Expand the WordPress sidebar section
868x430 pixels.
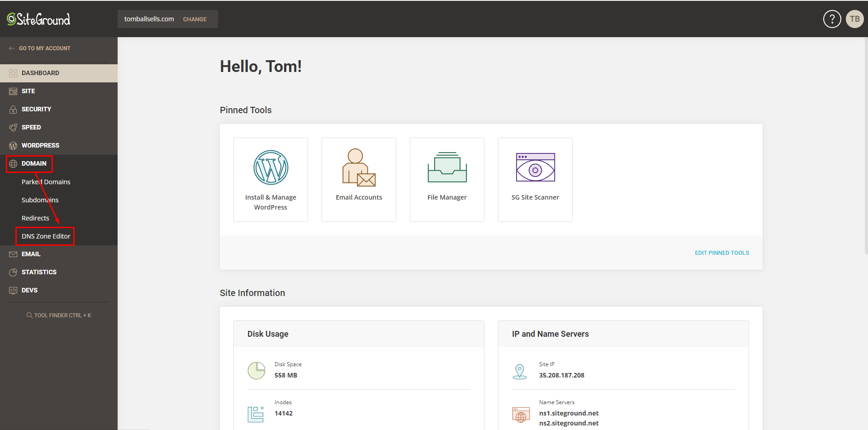point(40,145)
